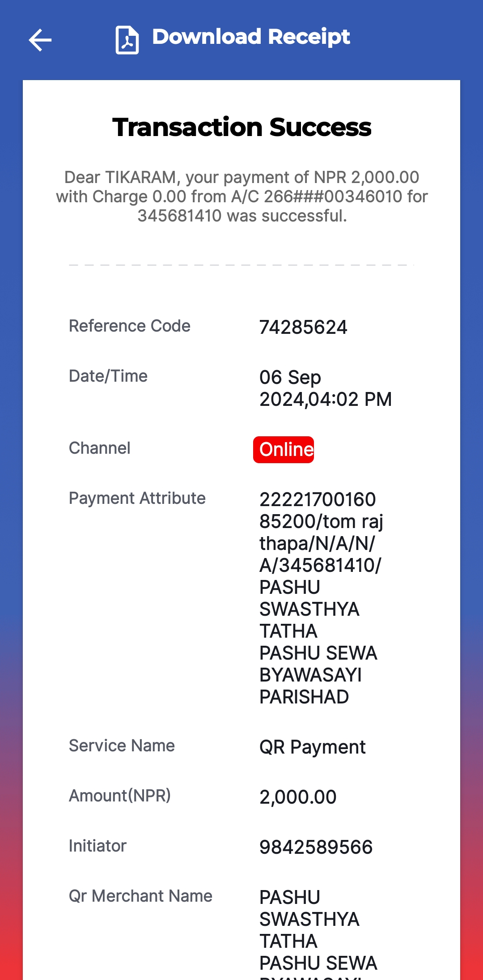Select the 2,000.00 amount value

click(298, 797)
